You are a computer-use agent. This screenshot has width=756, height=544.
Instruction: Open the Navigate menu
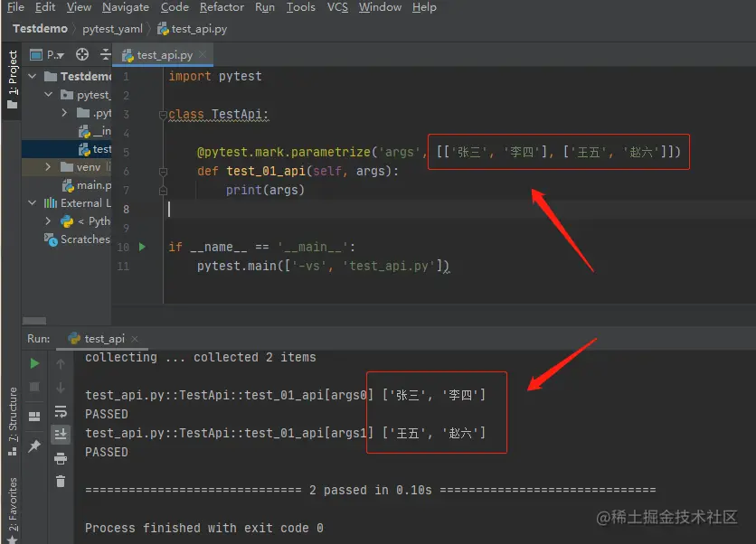[126, 7]
